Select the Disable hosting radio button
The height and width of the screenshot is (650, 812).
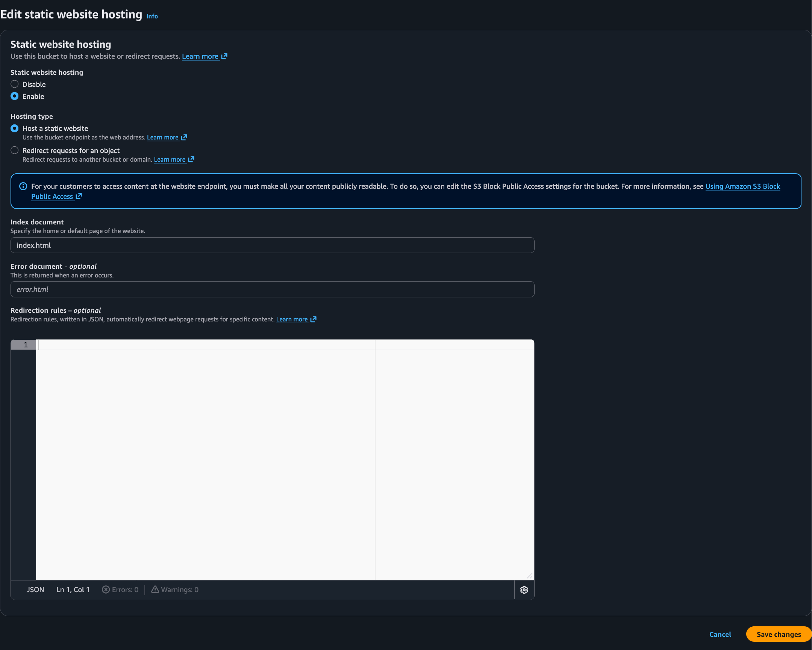(15, 84)
